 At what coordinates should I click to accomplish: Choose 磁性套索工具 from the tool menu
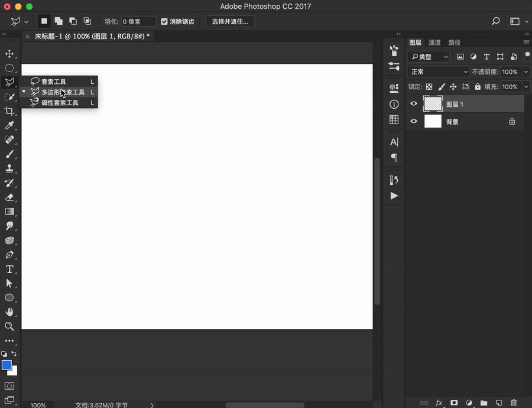pyautogui.click(x=59, y=102)
